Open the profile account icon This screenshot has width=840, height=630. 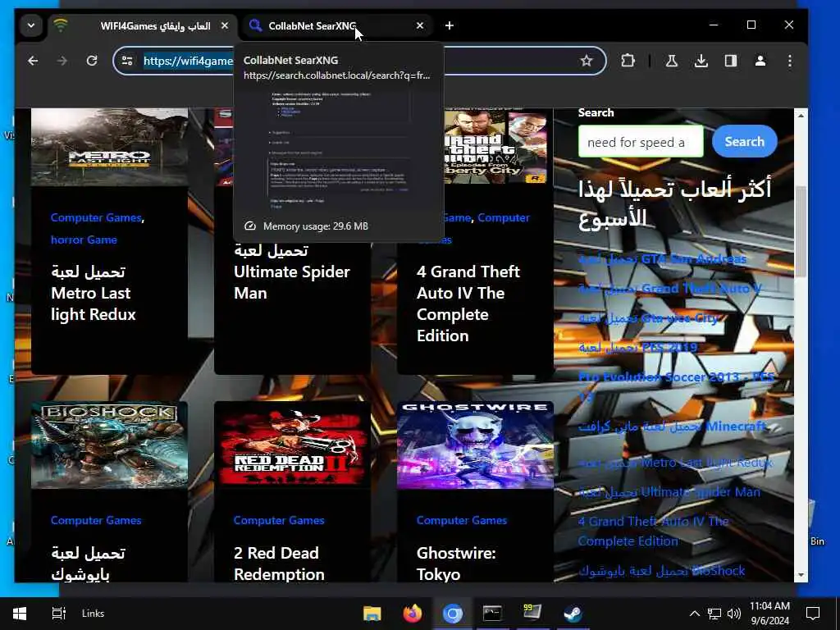760,61
